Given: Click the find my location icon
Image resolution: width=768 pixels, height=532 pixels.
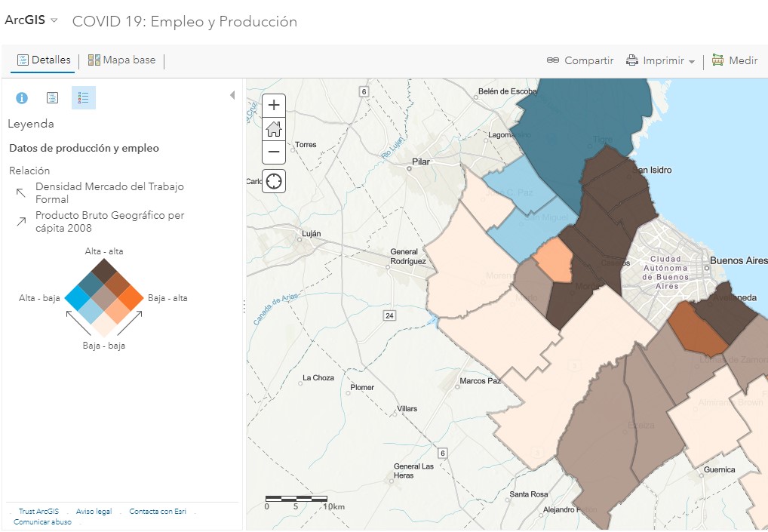Looking at the screenshot, I should click(x=274, y=181).
